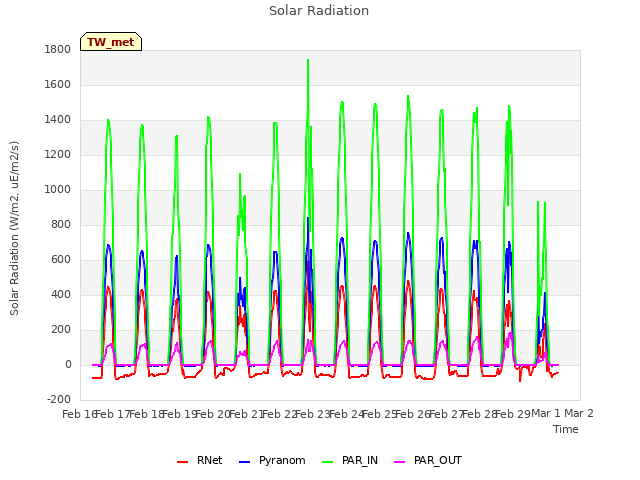Viewport: 640px width, 480px height.
Task: Click the Mar 1 x-axis date label
Action: [546, 413]
